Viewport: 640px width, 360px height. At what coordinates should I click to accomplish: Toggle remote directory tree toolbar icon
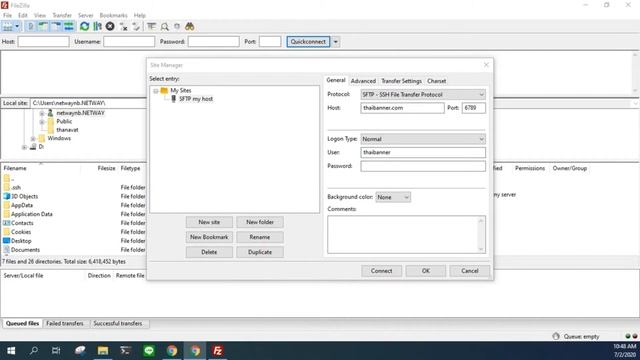[56, 27]
